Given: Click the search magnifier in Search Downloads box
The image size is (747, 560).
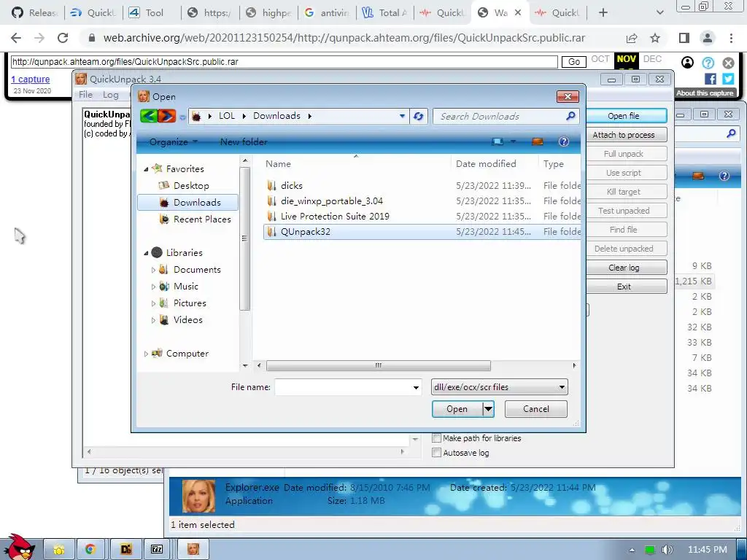Looking at the screenshot, I should click(x=570, y=116).
